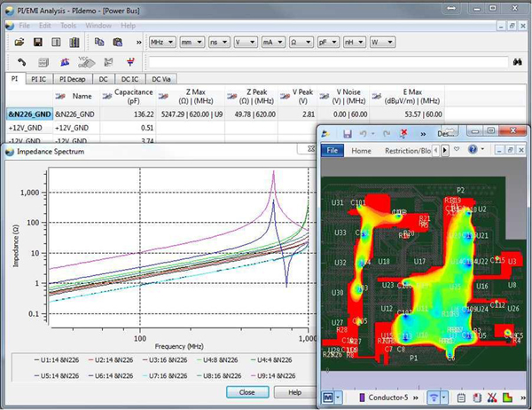Switch to the PI Decap tab
The image size is (532, 410).
point(73,79)
